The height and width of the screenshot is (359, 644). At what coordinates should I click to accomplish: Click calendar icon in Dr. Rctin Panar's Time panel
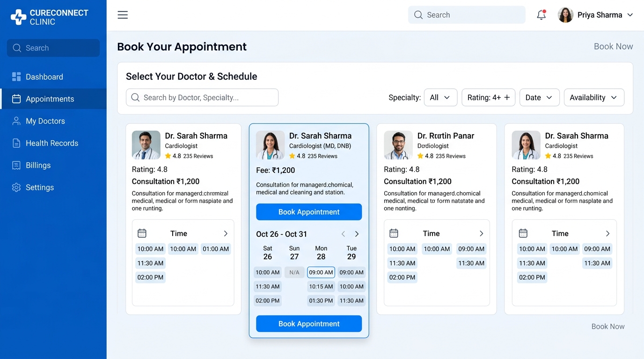point(394,233)
